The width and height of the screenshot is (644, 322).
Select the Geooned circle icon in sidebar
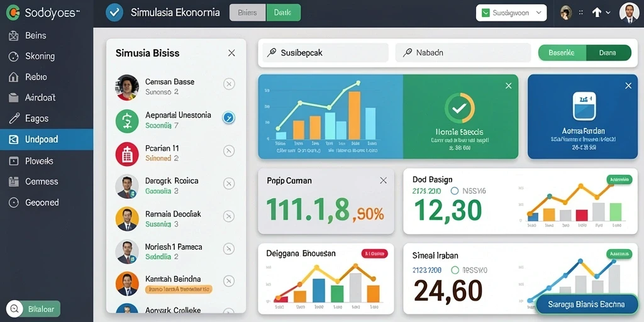click(14, 203)
